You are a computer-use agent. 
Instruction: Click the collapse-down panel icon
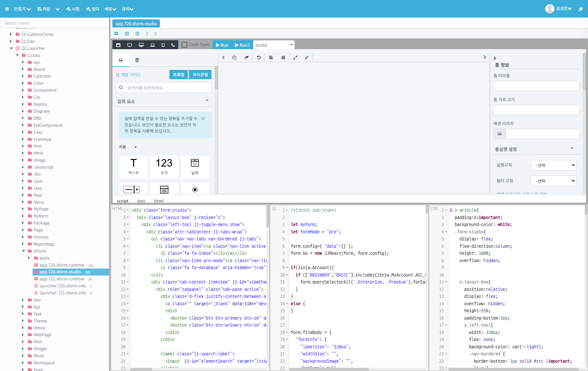tap(127, 34)
